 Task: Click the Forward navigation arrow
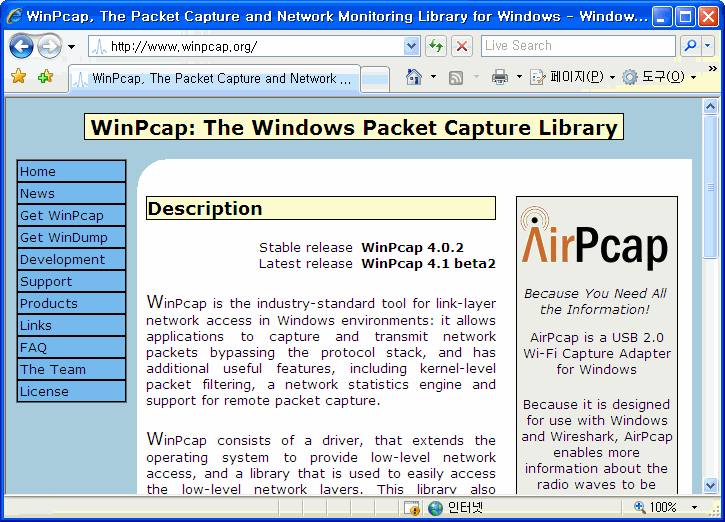click(x=49, y=46)
